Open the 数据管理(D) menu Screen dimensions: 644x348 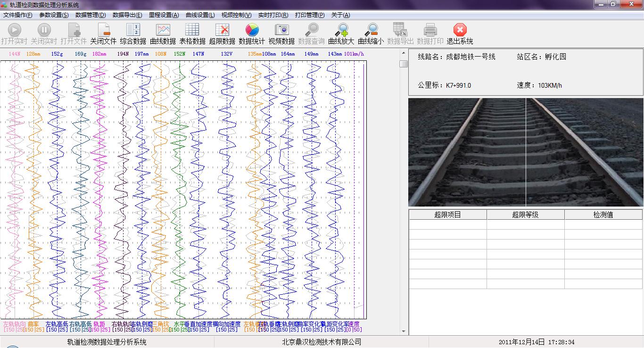click(91, 15)
